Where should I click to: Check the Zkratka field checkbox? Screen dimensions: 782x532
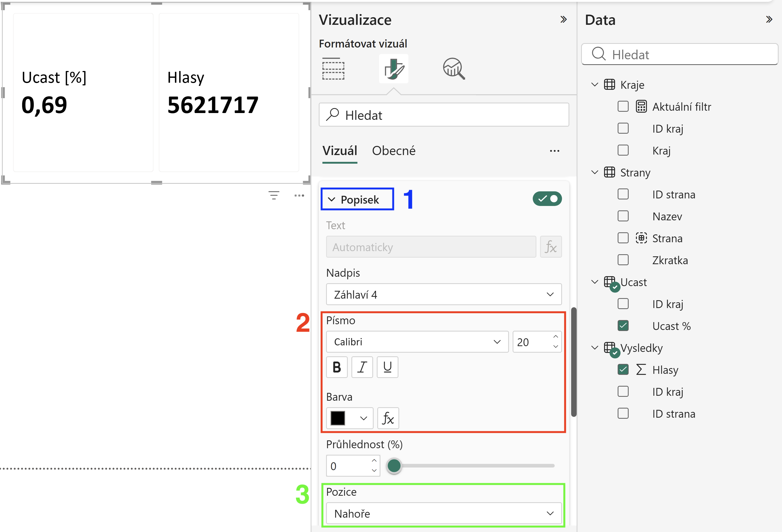click(623, 260)
